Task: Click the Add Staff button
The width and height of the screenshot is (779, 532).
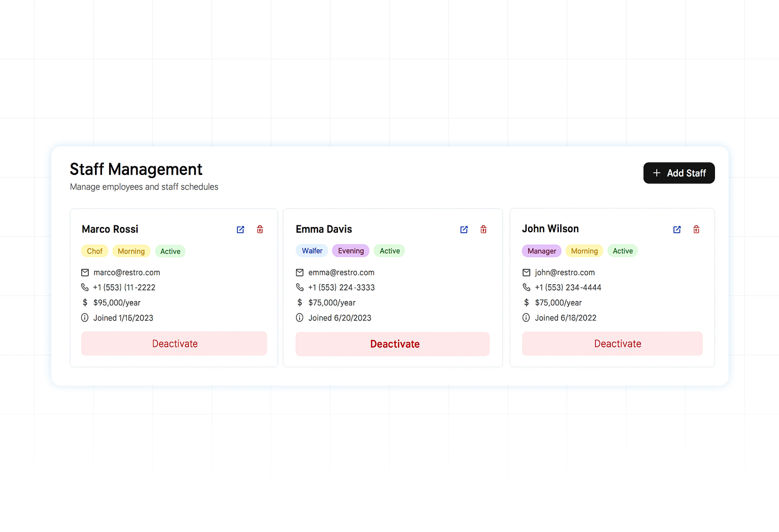Action: pos(679,173)
